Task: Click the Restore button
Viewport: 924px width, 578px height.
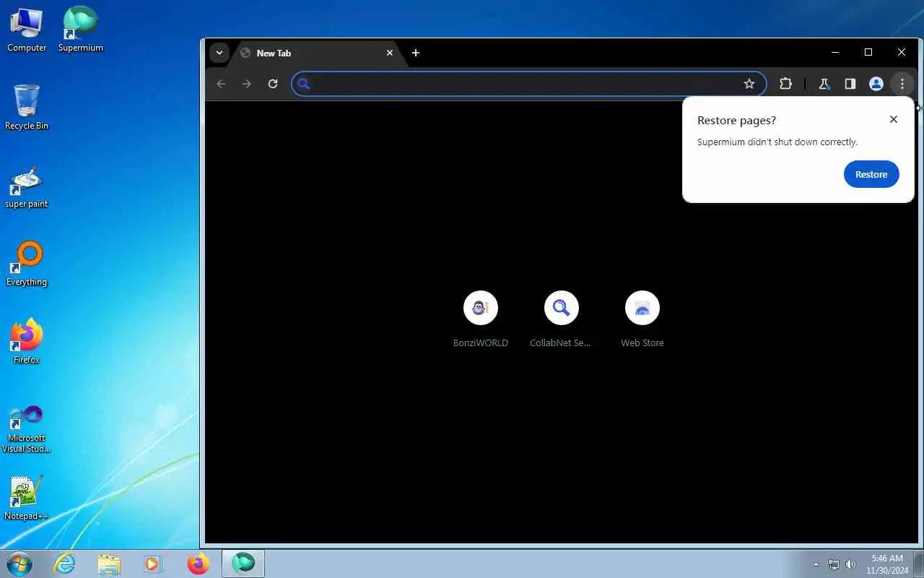Action: point(871,174)
